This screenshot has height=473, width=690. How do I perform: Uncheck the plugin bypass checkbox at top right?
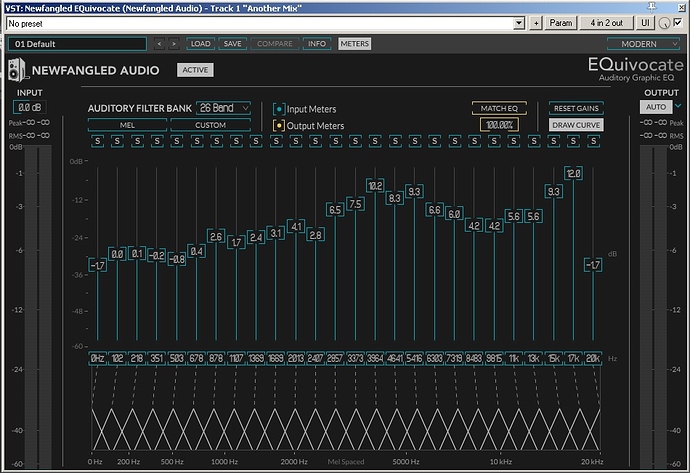click(679, 22)
